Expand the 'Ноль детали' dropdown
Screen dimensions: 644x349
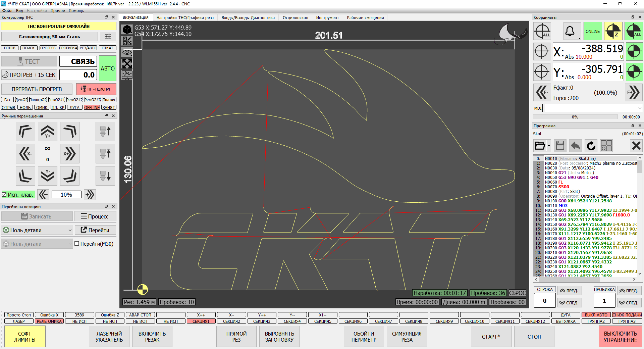click(70, 230)
